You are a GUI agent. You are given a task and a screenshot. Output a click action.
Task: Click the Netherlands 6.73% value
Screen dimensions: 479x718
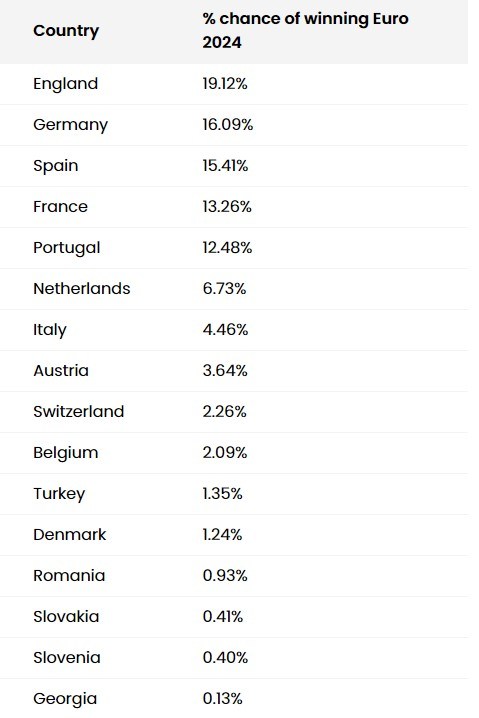pyautogui.click(x=224, y=288)
